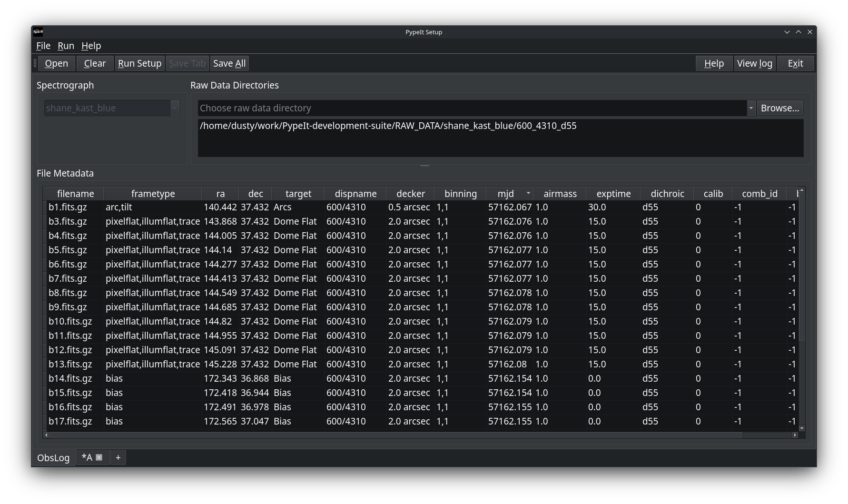848x504 pixels.
Task: Sort by the frametype column header
Action: point(153,194)
